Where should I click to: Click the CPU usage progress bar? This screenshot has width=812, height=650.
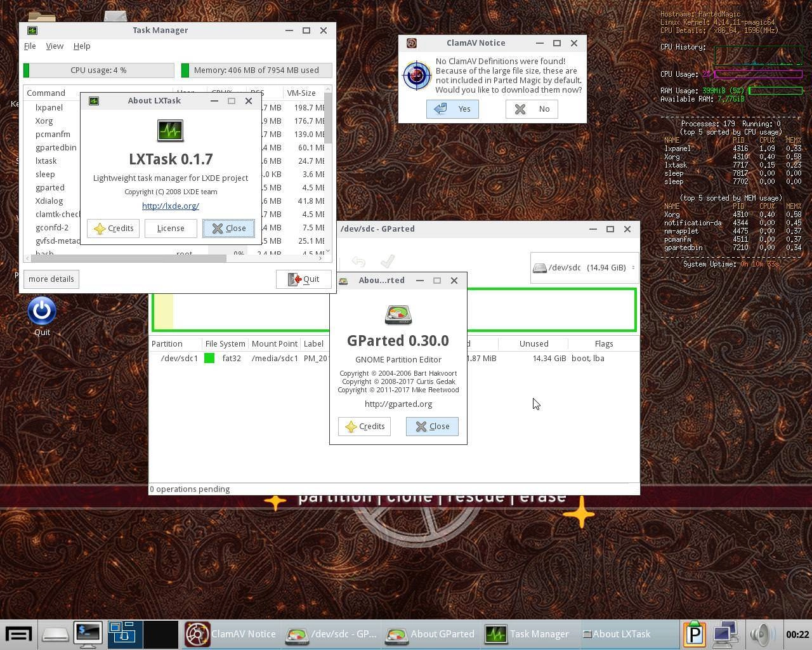[98, 70]
